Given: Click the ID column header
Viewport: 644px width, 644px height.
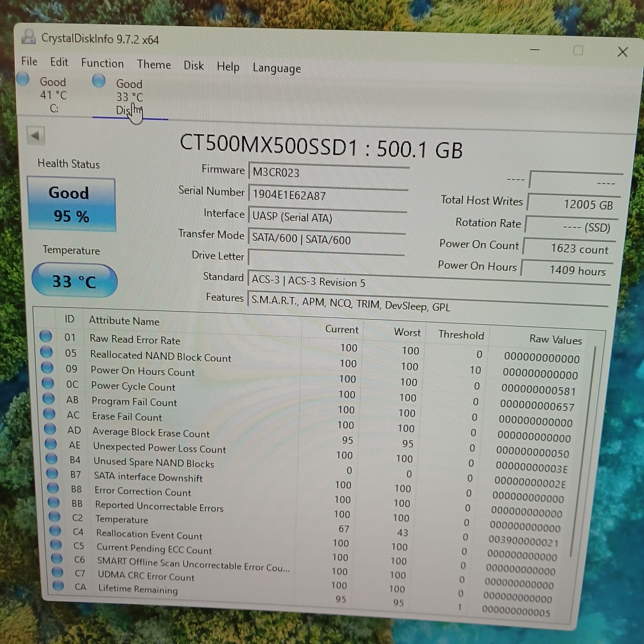Looking at the screenshot, I should coord(70,319).
